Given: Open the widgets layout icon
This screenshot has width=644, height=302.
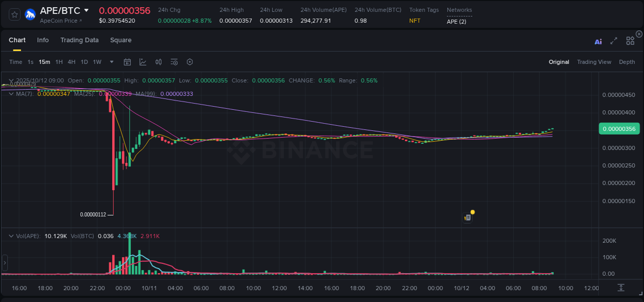Looking at the screenshot, I should 630,40.
